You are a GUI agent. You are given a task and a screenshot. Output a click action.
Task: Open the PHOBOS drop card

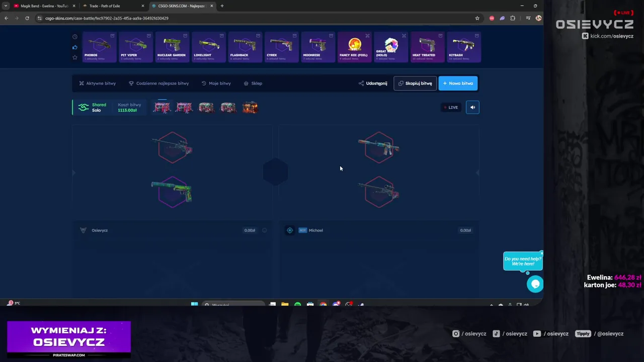point(99,47)
